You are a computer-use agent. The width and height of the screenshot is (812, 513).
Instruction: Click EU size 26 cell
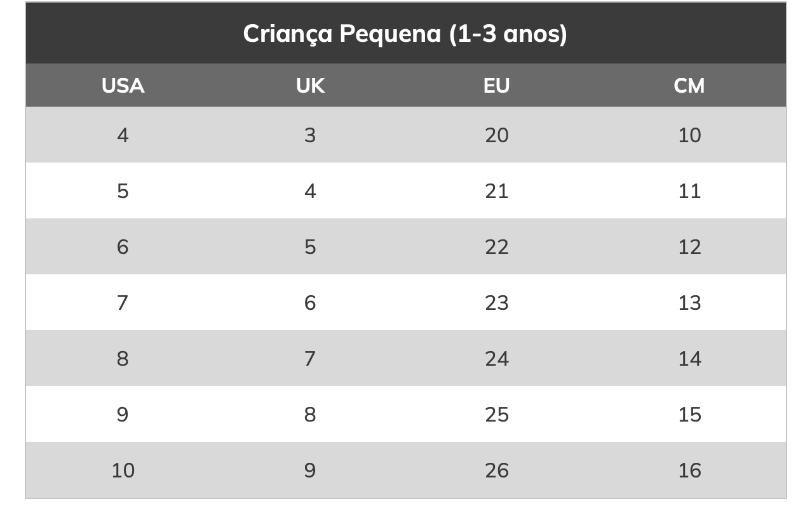(496, 470)
